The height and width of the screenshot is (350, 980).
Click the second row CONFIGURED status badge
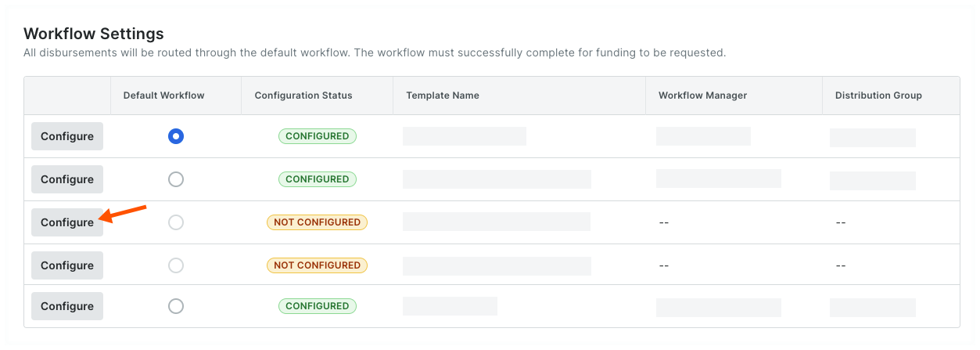317,179
